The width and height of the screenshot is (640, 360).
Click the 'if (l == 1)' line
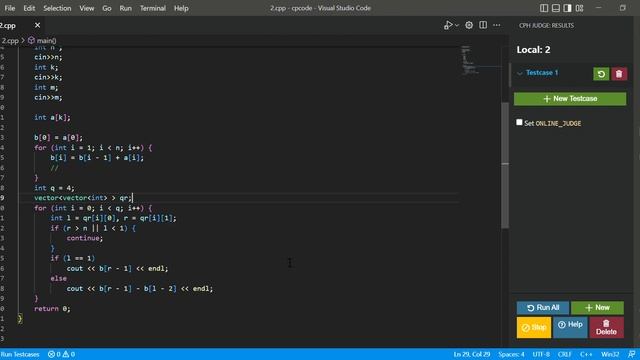(x=72, y=258)
